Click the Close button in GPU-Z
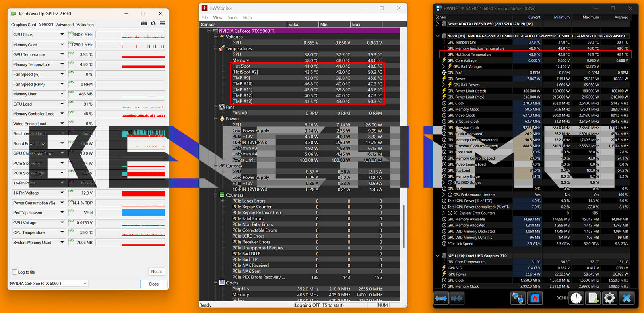 [154, 284]
